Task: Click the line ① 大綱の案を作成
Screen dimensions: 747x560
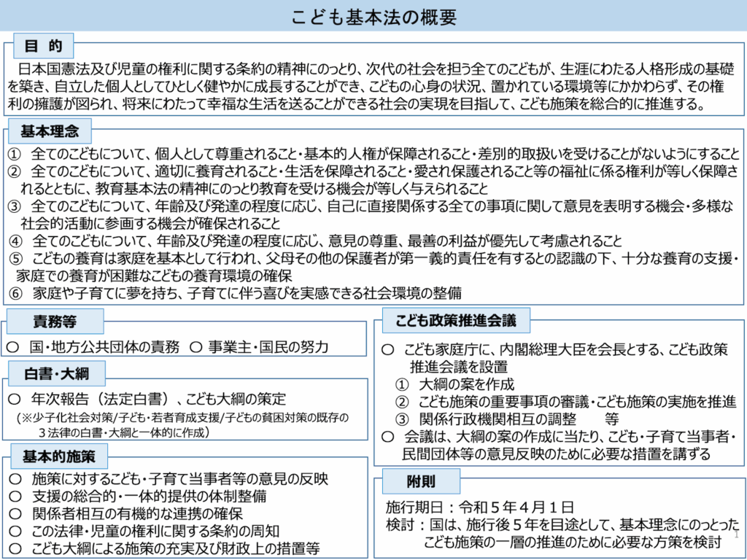Action: (454, 384)
